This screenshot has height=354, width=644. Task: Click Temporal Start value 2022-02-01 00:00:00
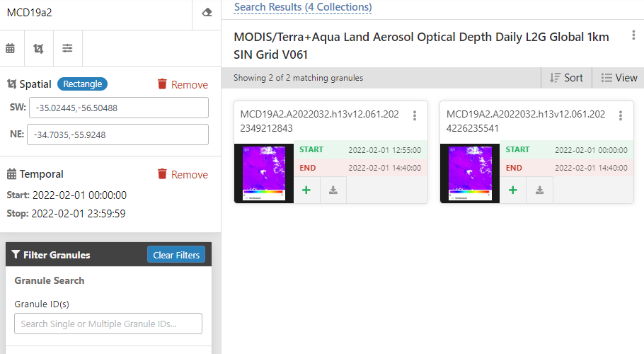[79, 195]
